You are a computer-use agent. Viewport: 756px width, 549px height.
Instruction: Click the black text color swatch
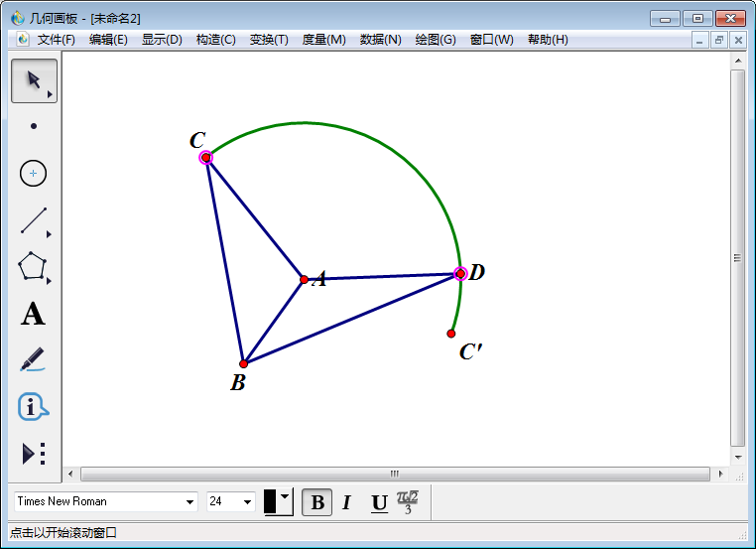click(x=270, y=501)
